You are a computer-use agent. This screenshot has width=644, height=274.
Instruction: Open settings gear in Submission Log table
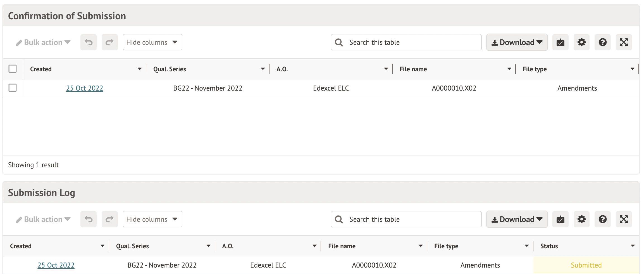[581, 219]
